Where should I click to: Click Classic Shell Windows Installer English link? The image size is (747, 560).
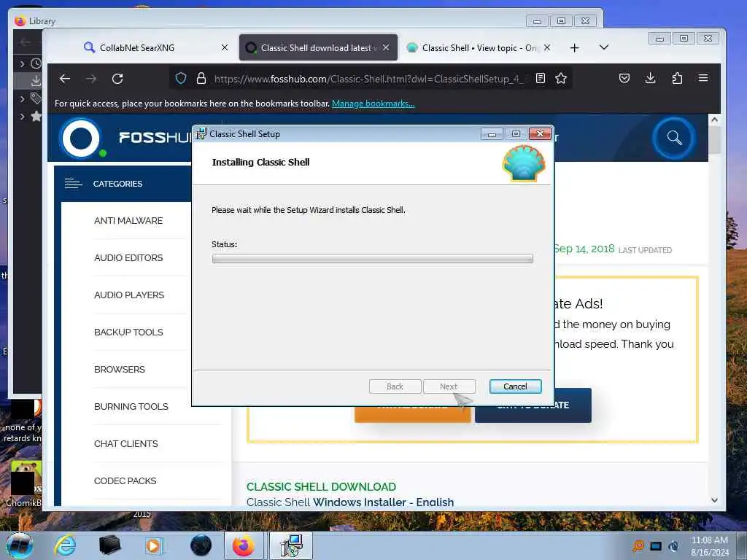click(x=350, y=502)
